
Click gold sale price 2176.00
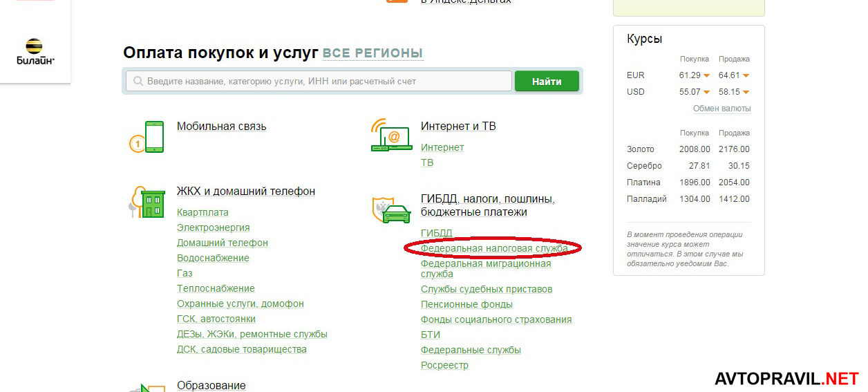tap(734, 149)
